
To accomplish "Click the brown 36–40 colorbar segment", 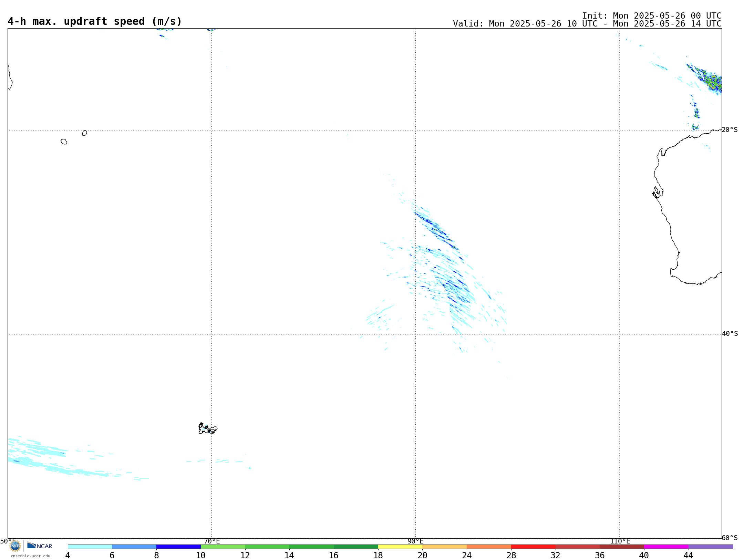I will (622, 547).
